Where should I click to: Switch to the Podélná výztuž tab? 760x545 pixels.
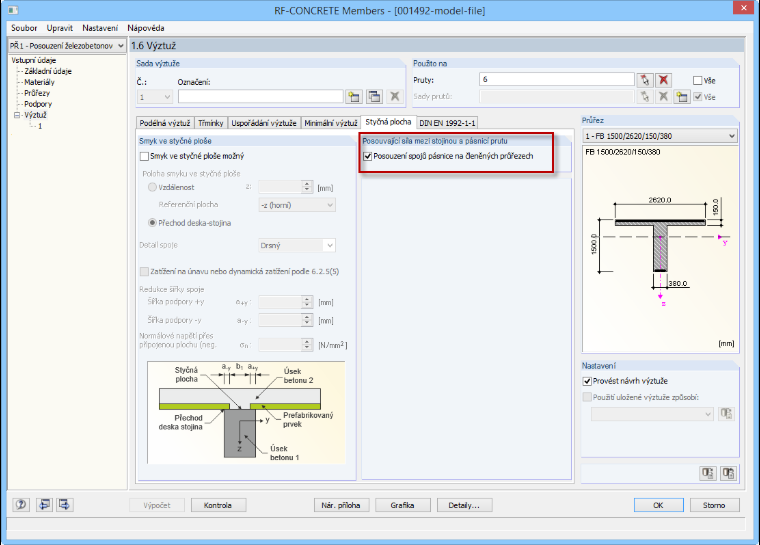pyautogui.click(x=165, y=123)
